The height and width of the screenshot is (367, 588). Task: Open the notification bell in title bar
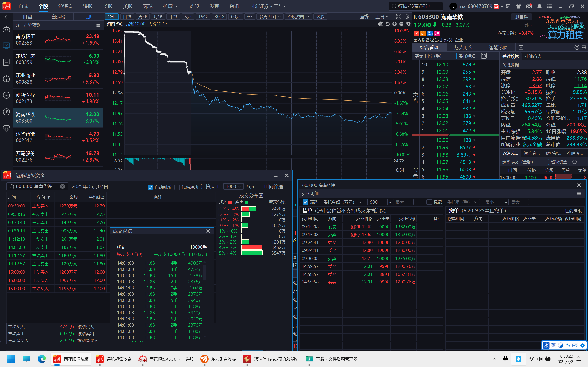540,6
